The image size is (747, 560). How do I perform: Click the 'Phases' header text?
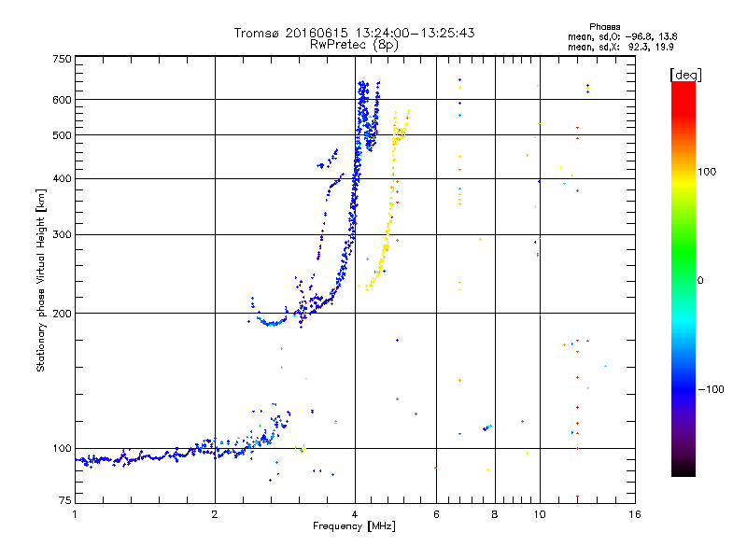click(x=604, y=27)
